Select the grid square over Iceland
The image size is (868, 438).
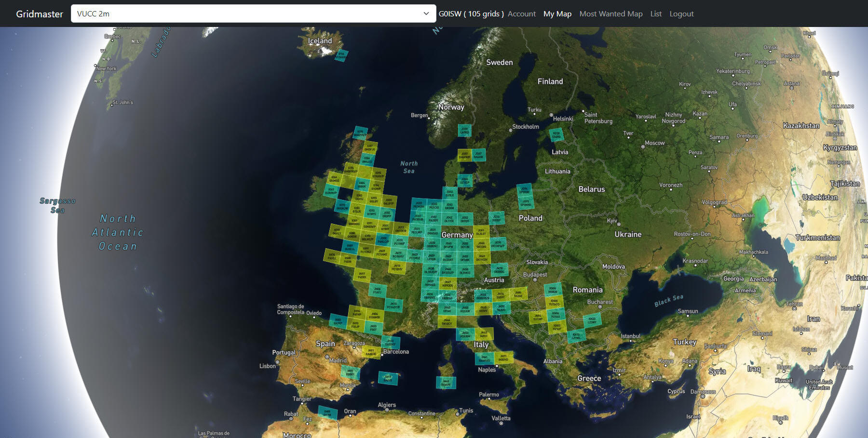[x=341, y=55]
